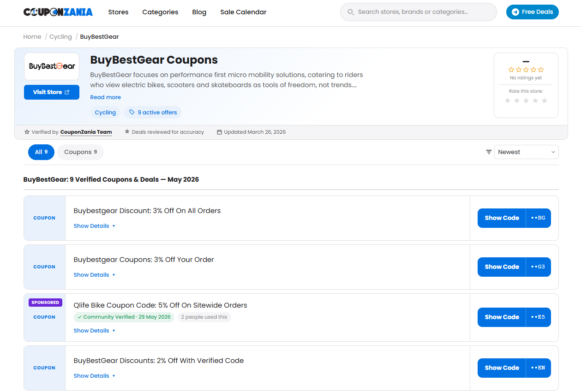Rate the store three stars
581x392 pixels.
[526, 101]
